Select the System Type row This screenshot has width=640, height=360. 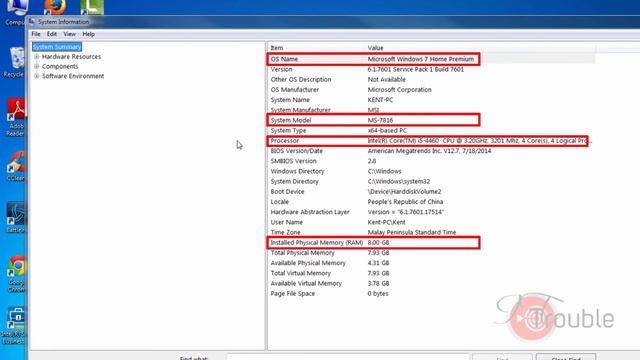pos(431,131)
